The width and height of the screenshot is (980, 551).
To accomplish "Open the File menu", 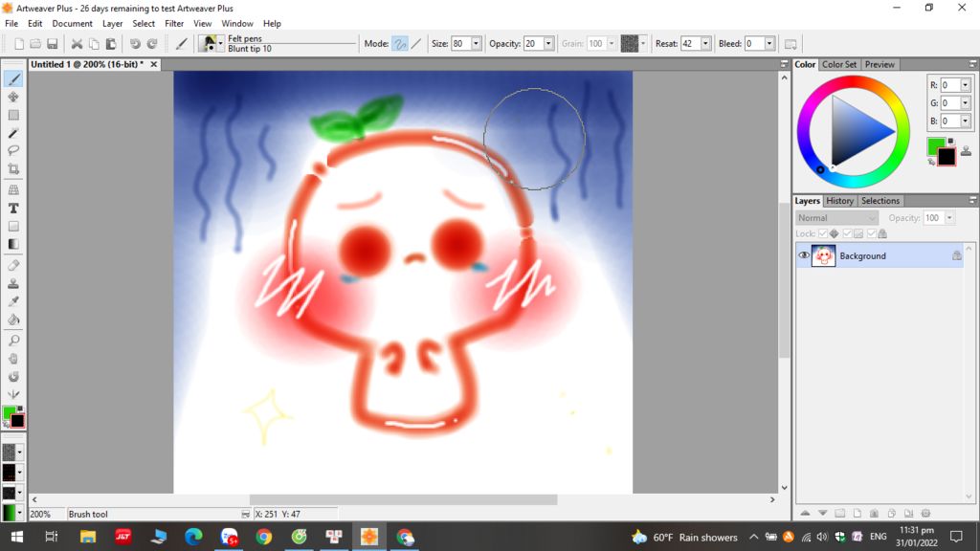I will click(x=11, y=23).
